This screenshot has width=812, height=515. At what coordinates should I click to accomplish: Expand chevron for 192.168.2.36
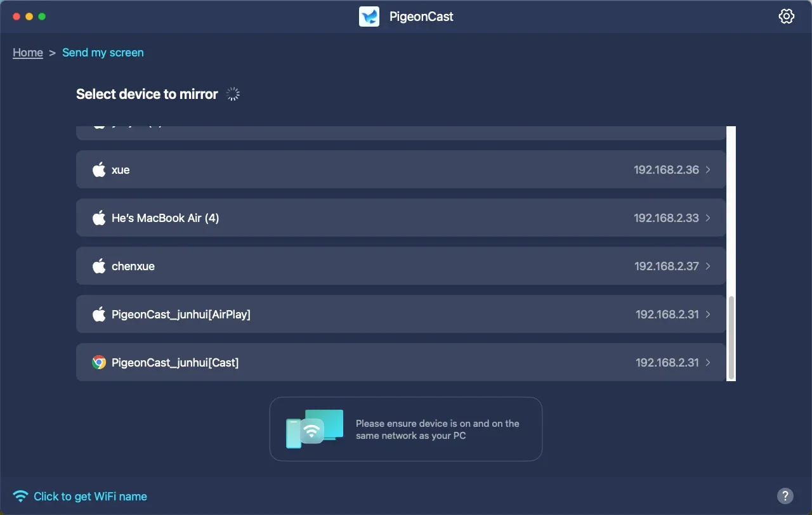708,170
